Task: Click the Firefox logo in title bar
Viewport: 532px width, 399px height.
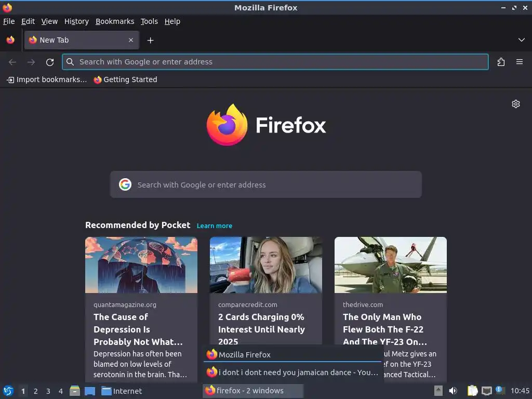Action: (7, 7)
